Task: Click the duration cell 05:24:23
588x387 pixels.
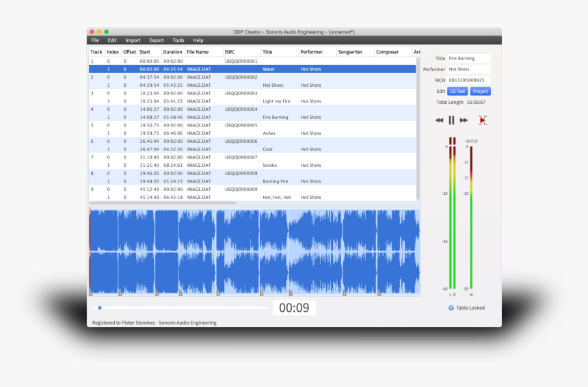Action: coord(173,181)
